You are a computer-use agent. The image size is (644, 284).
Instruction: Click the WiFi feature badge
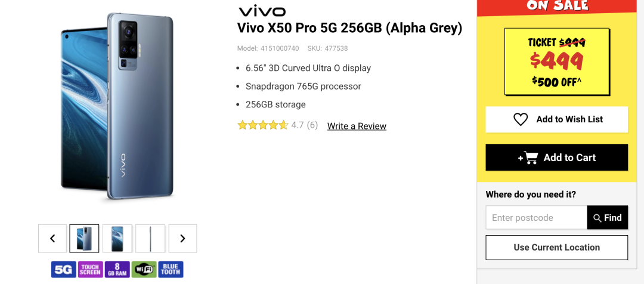[x=144, y=269]
